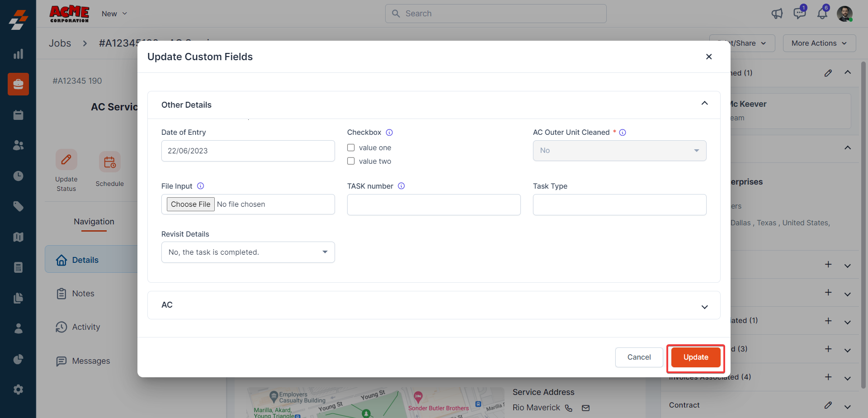Open the settings gear in sidebar
This screenshot has width=868, height=418.
pos(18,389)
